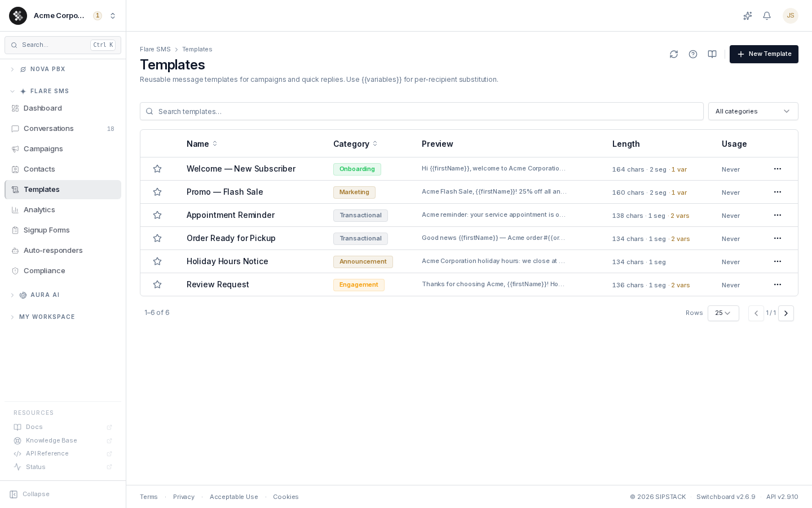
Task: Click the New Template button
Action: point(764,54)
